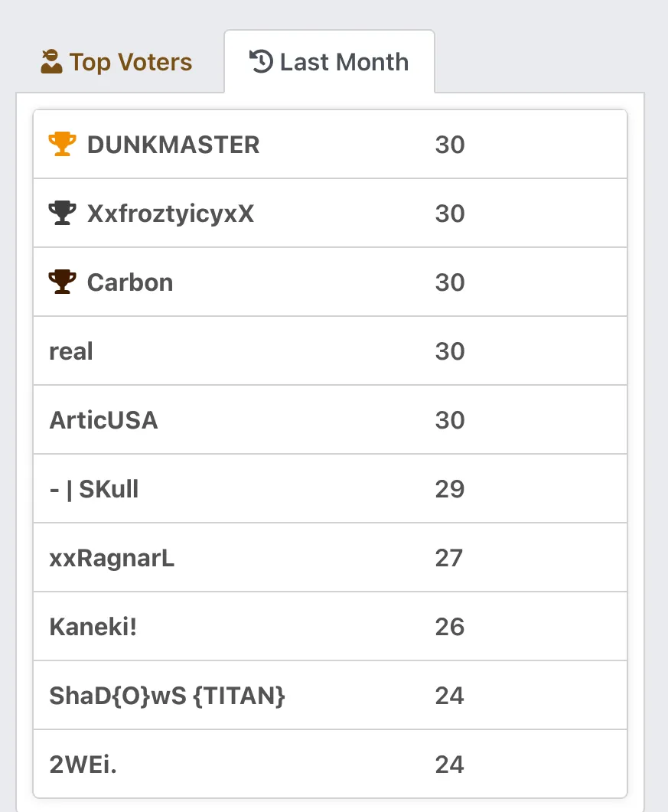Click the silver trophy icon beside XxfroztyicyxX
The image size is (668, 812).
[x=62, y=213]
